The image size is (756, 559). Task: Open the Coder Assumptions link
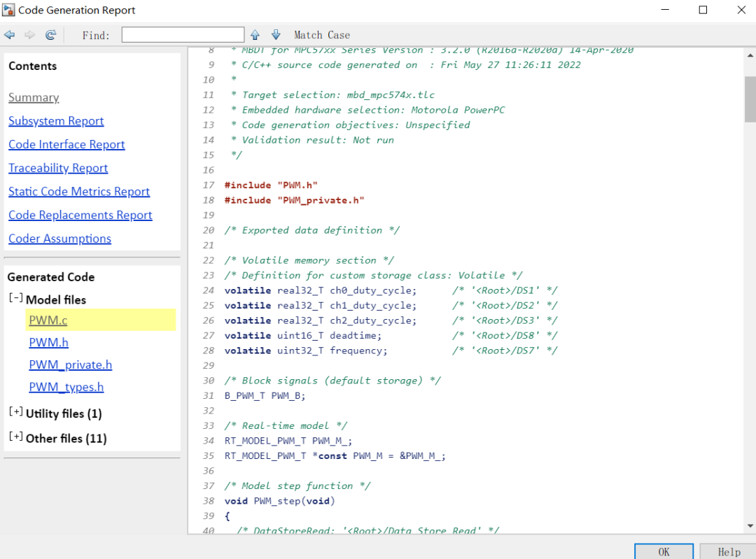(59, 239)
